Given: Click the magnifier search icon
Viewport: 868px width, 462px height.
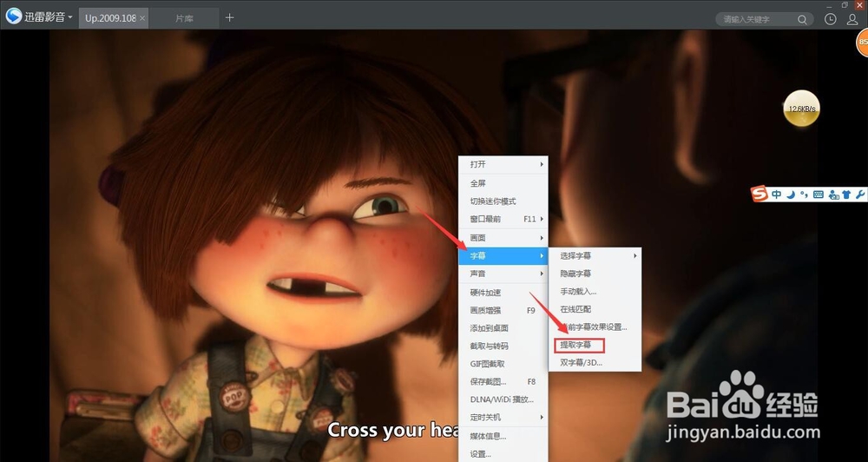Looking at the screenshot, I should [x=802, y=19].
